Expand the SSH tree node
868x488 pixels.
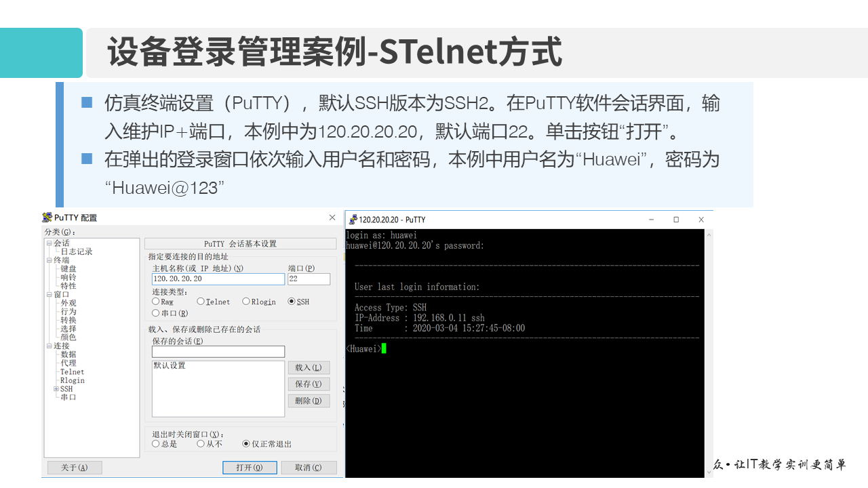(x=56, y=388)
